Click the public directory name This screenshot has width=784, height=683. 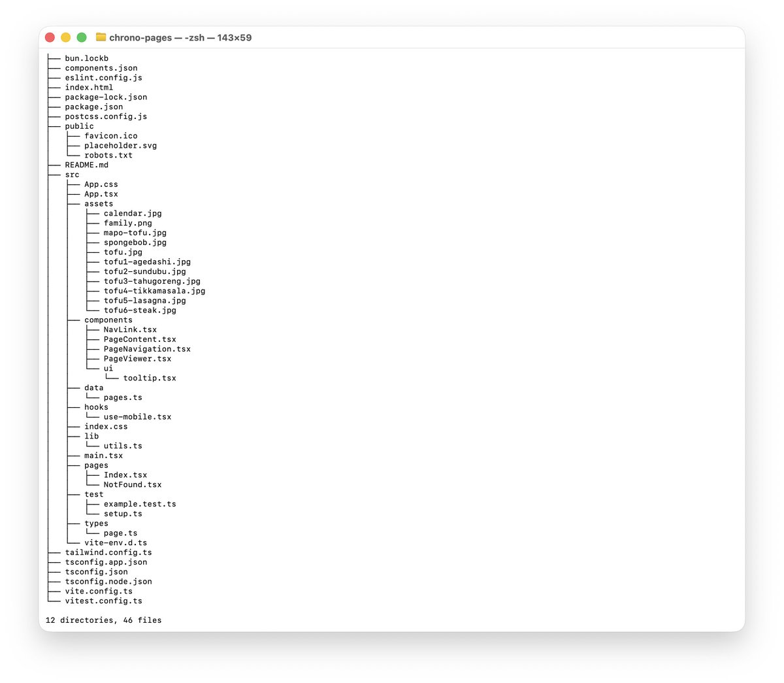click(x=79, y=126)
